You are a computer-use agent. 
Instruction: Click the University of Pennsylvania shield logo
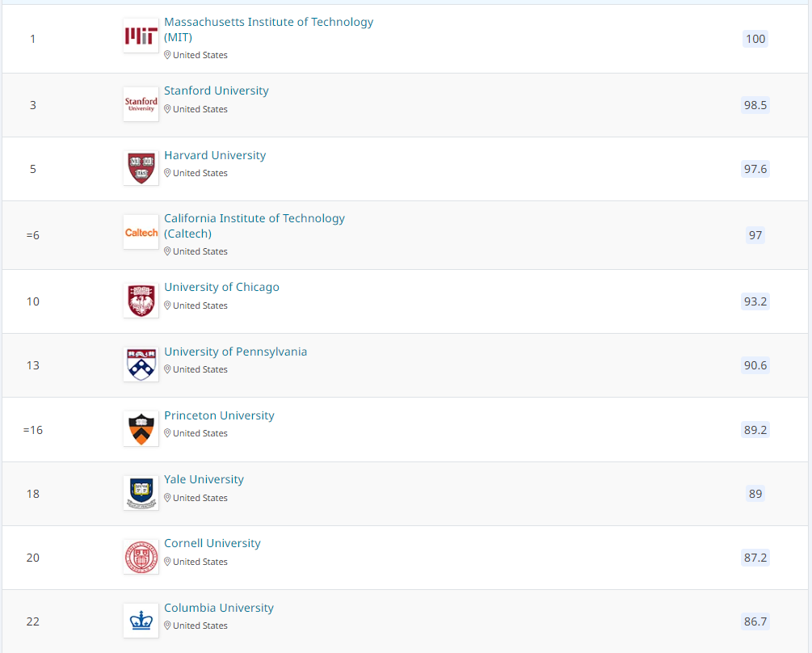click(x=141, y=364)
